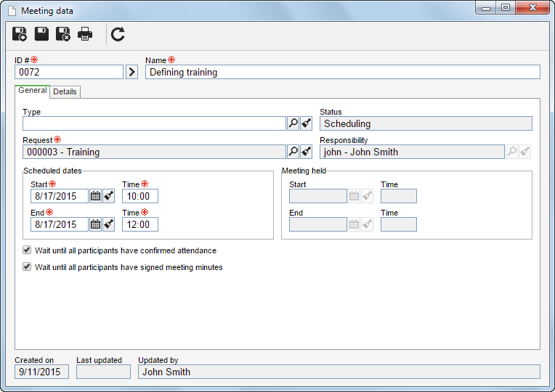Click the Meeting held End date field

[318, 224]
